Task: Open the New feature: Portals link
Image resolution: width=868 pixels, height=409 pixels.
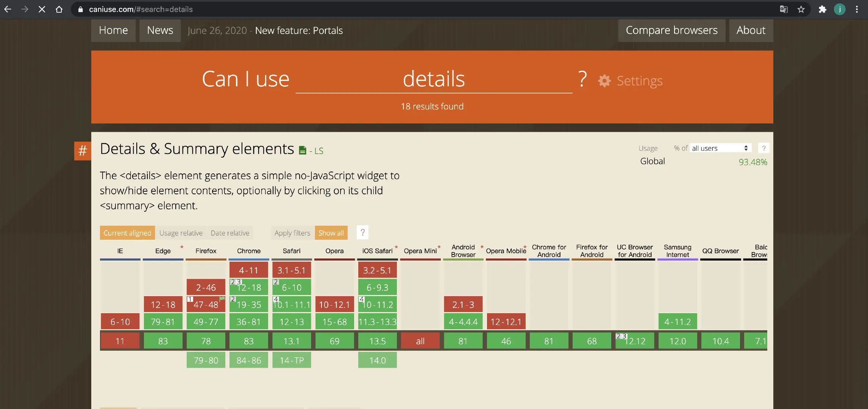Action: click(x=299, y=30)
